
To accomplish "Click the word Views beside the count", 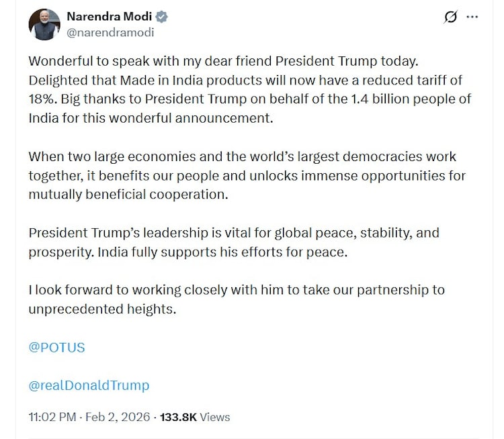I will [x=215, y=417].
